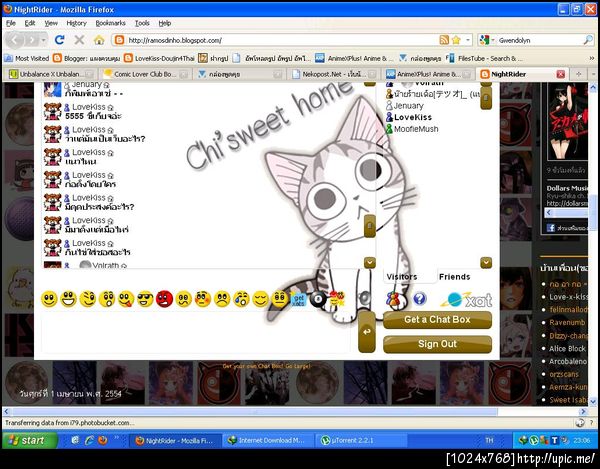Show more bookmarks toolbar chevron
This screenshot has height=469, width=600.
tap(592, 58)
